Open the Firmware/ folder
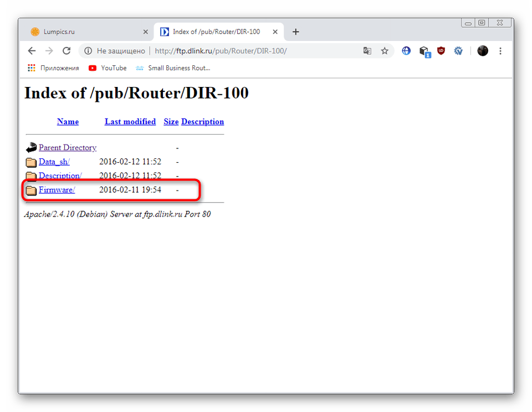Screen dimensions: 532x412 tap(57, 190)
